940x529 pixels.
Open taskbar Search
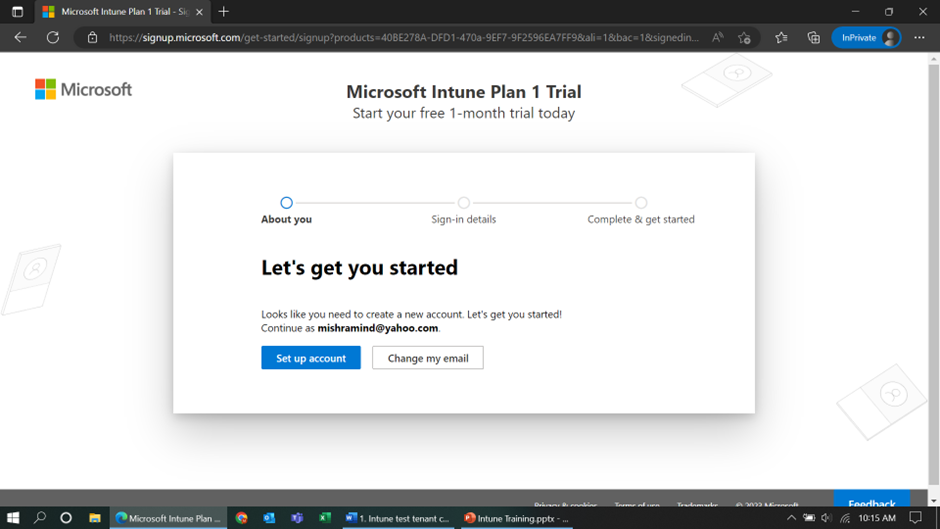(40, 518)
